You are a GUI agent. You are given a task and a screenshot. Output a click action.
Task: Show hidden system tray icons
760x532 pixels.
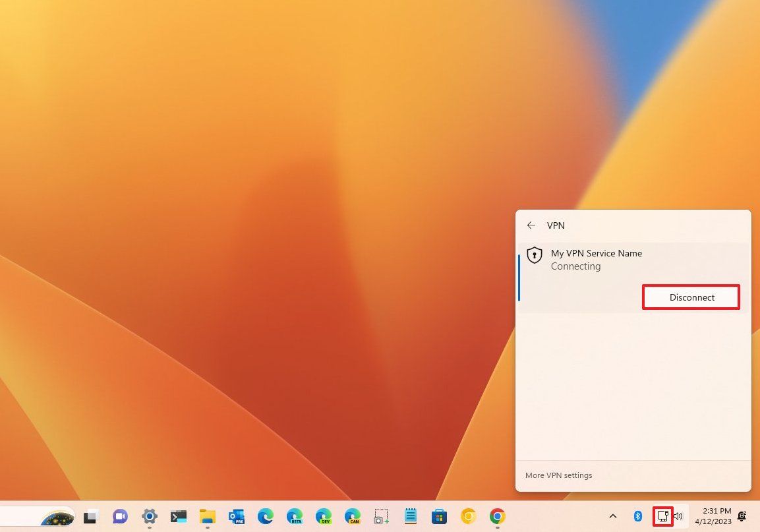(x=612, y=516)
